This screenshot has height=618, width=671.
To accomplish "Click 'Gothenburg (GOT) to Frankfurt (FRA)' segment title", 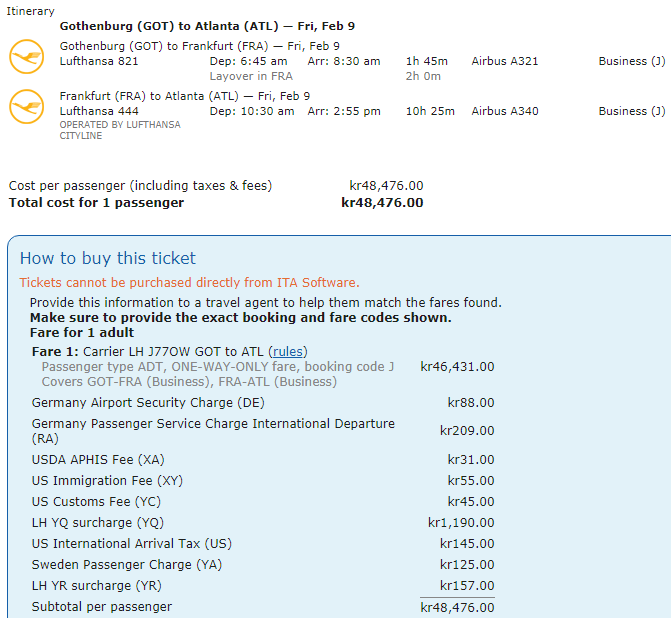I will [164, 46].
